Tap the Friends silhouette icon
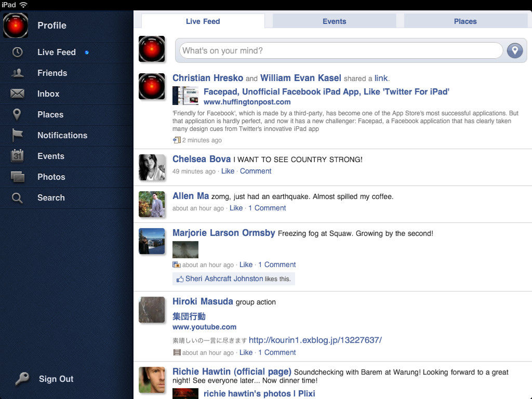The image size is (532, 399). pos(17,73)
